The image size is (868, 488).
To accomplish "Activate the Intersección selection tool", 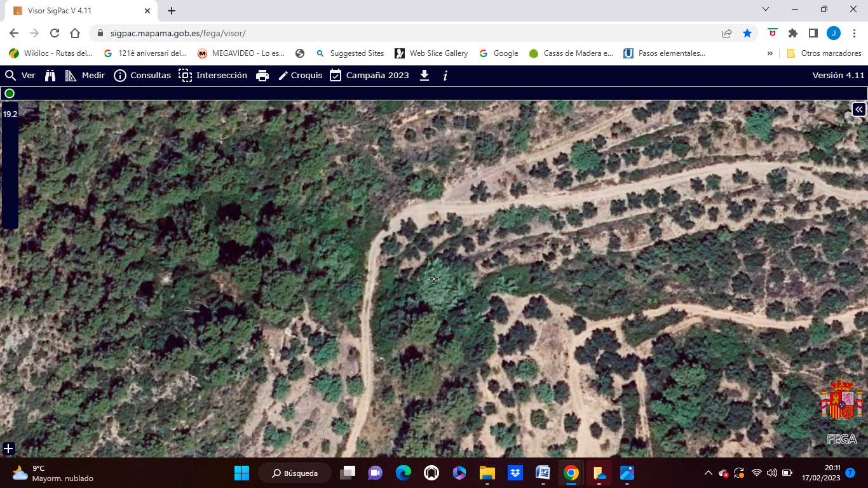I will [x=213, y=76].
